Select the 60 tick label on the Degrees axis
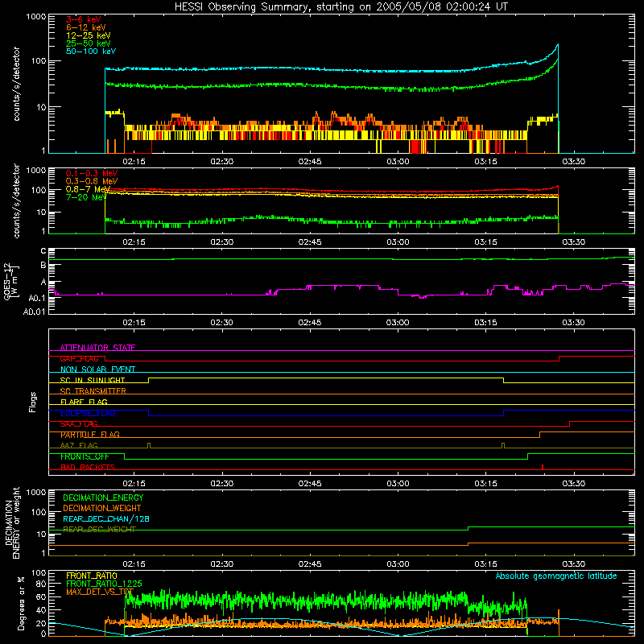Screen dimensions: 644x644 41,597
